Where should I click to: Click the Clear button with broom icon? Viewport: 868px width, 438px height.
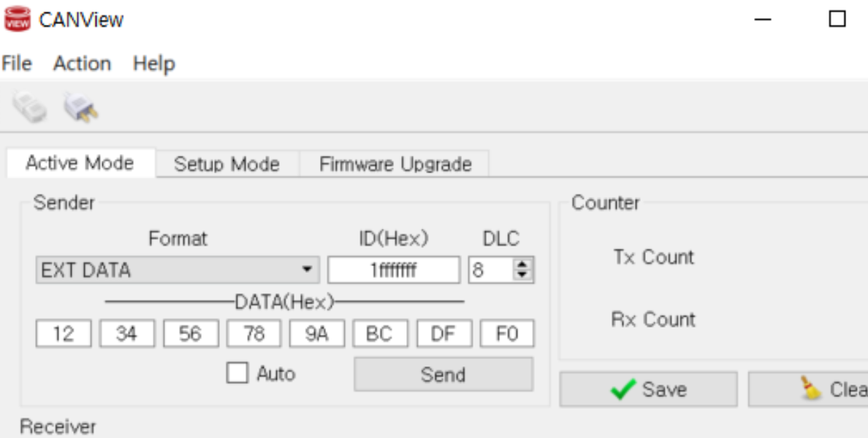[x=808, y=389]
